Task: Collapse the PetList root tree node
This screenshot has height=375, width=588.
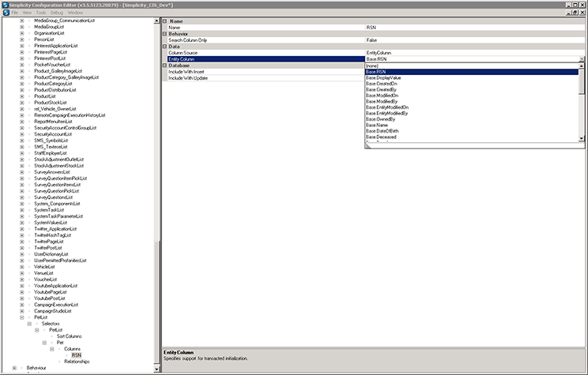Action: tap(22, 317)
